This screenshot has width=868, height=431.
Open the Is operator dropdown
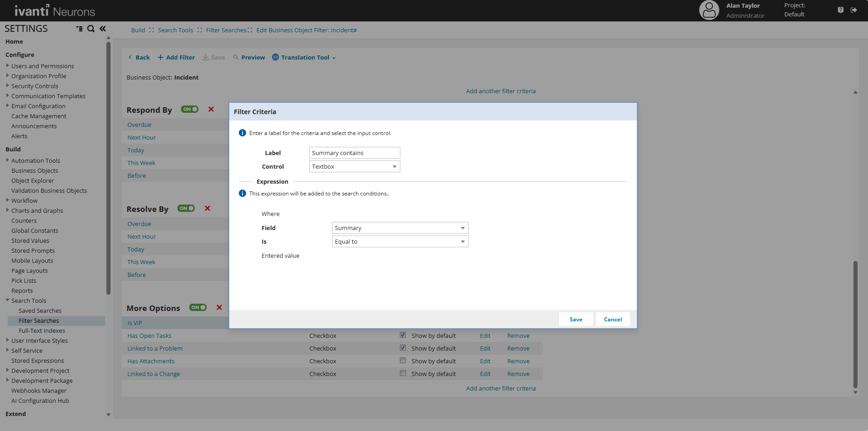point(400,241)
